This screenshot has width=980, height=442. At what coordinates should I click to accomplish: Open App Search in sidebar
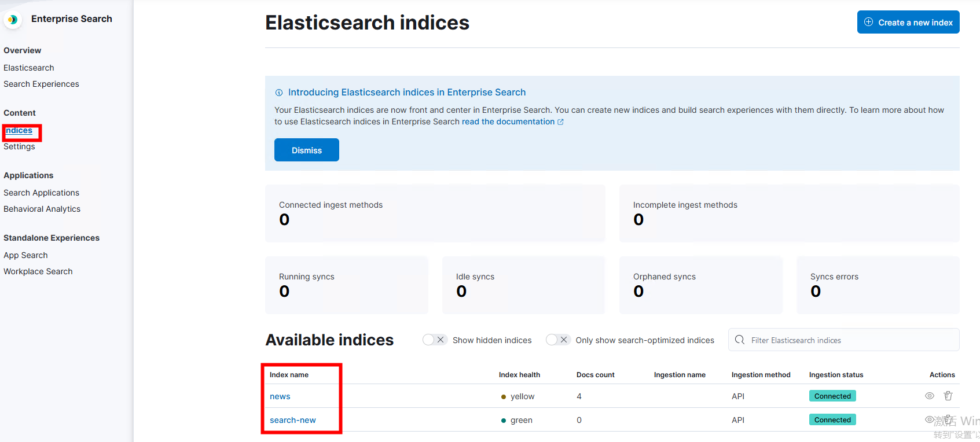[x=25, y=255]
